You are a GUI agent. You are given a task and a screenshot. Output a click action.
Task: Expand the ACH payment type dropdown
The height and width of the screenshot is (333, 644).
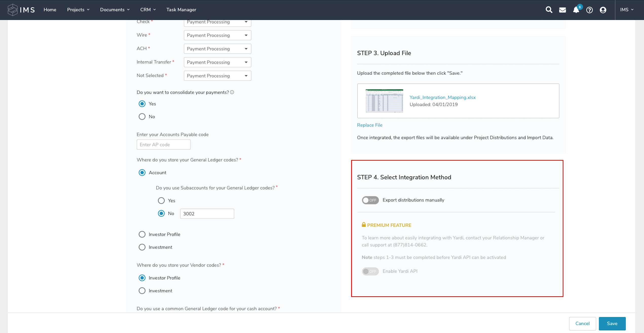pyautogui.click(x=246, y=48)
